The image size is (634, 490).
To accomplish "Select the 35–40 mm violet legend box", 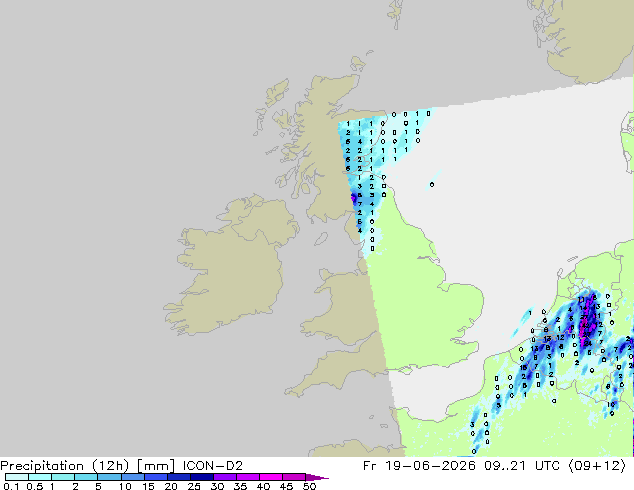I will [248, 477].
